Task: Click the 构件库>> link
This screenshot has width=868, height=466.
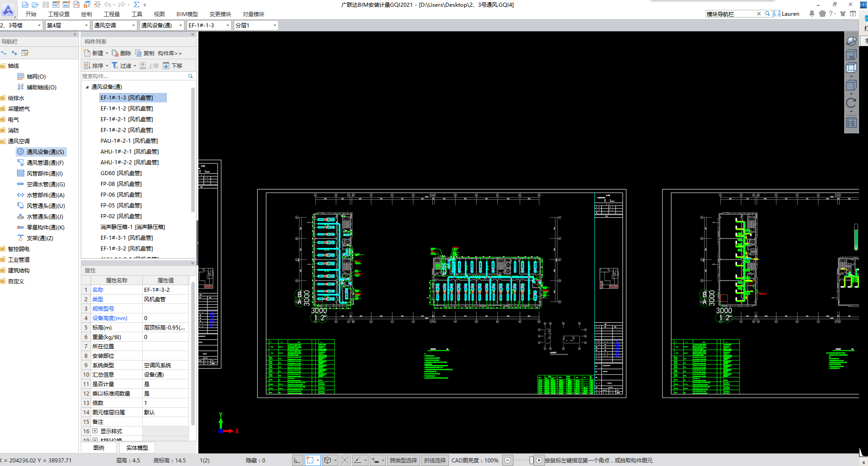Action: tap(170, 53)
